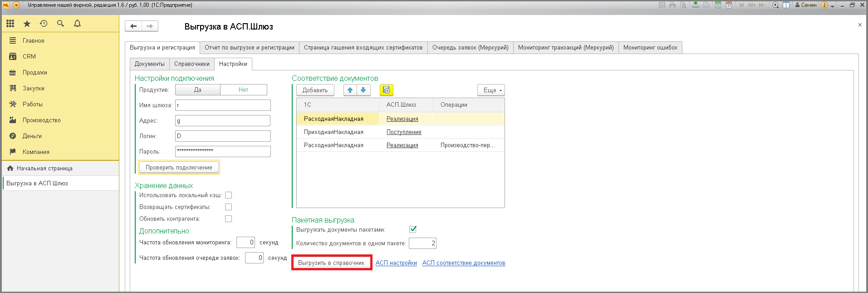
Task: Click the 1C logo icon
Action: point(6,5)
